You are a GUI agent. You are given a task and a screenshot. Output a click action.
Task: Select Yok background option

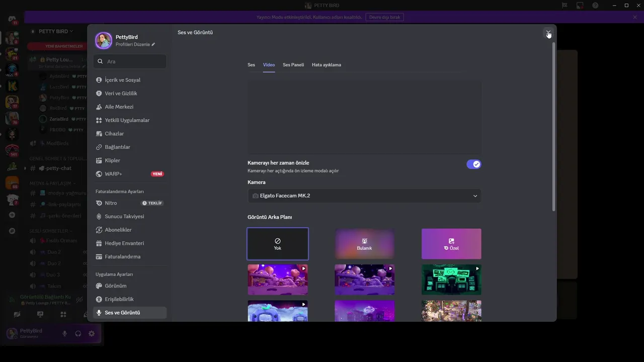point(278,244)
